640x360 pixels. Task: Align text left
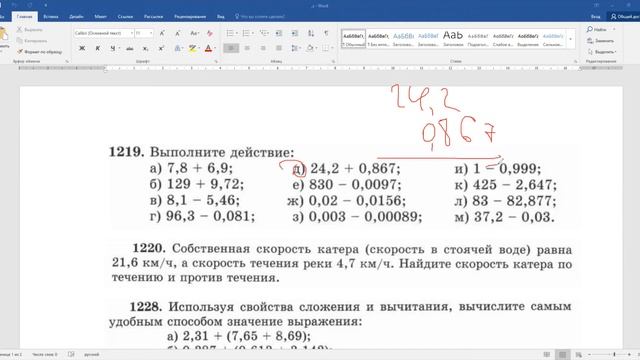coord(231,48)
